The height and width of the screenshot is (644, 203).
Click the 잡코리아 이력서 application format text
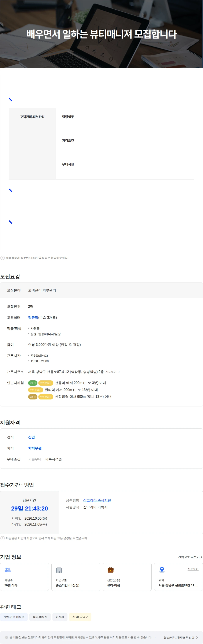coord(95,507)
